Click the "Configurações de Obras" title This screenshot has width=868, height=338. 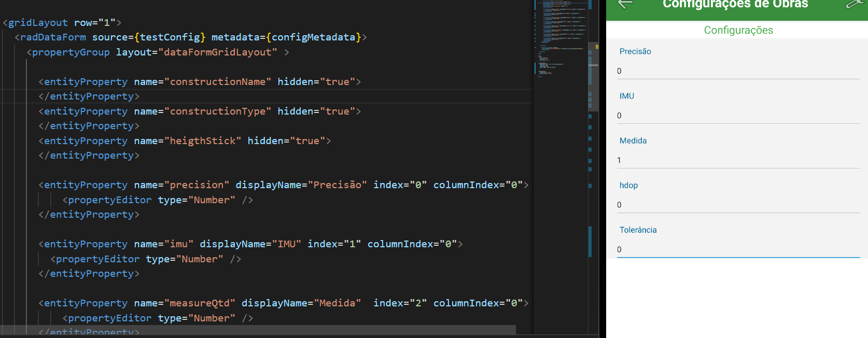coord(735,4)
